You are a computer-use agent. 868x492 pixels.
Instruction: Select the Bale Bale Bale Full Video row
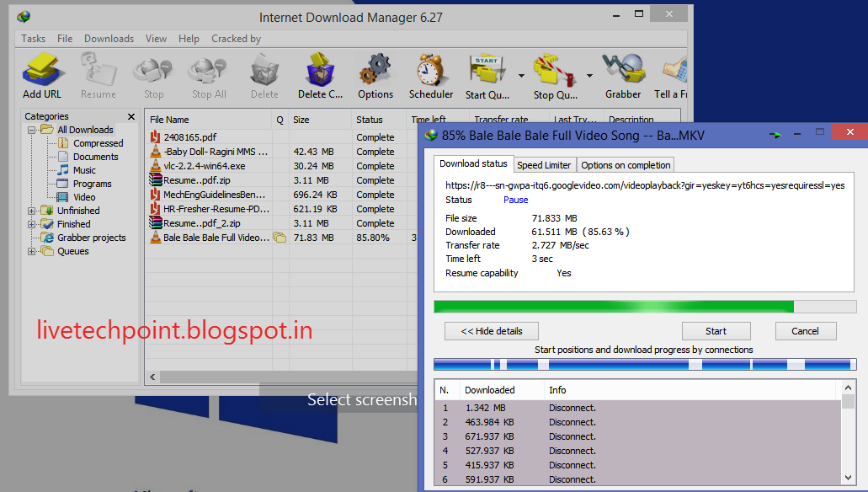pos(282,238)
